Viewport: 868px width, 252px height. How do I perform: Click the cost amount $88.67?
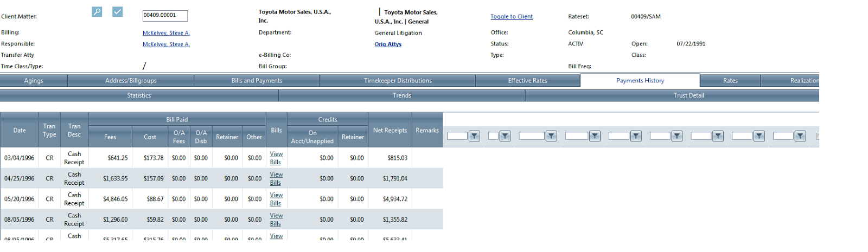point(155,199)
